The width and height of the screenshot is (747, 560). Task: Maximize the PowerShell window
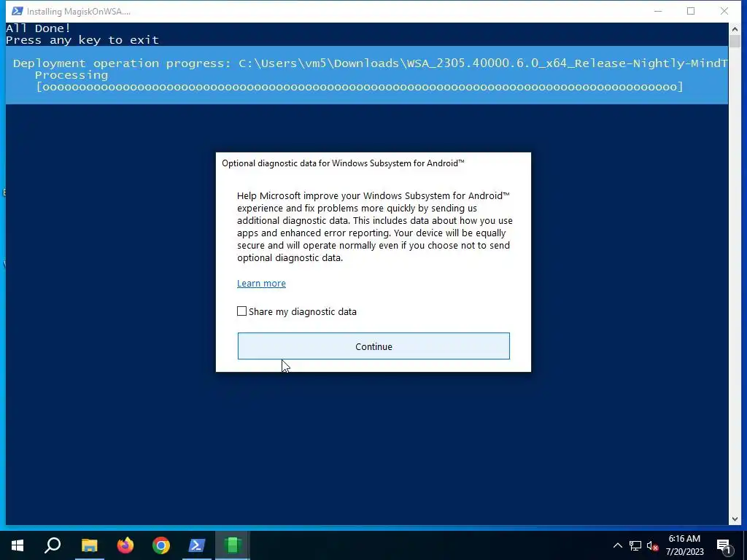(x=691, y=11)
